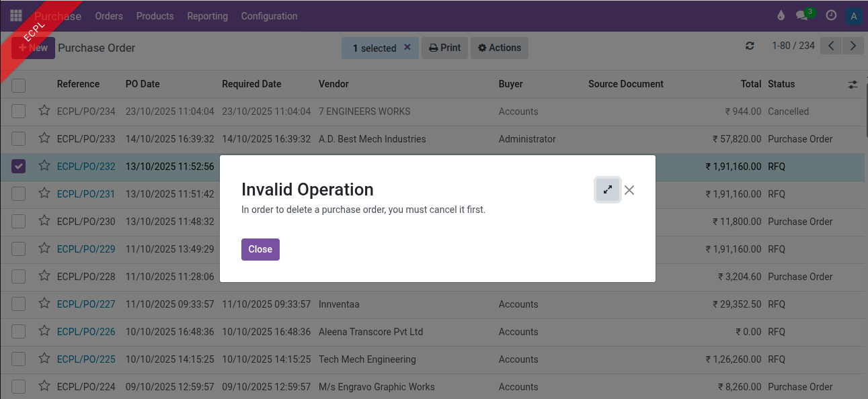
Task: Click the refresh icon beside pager
Action: tap(750, 46)
